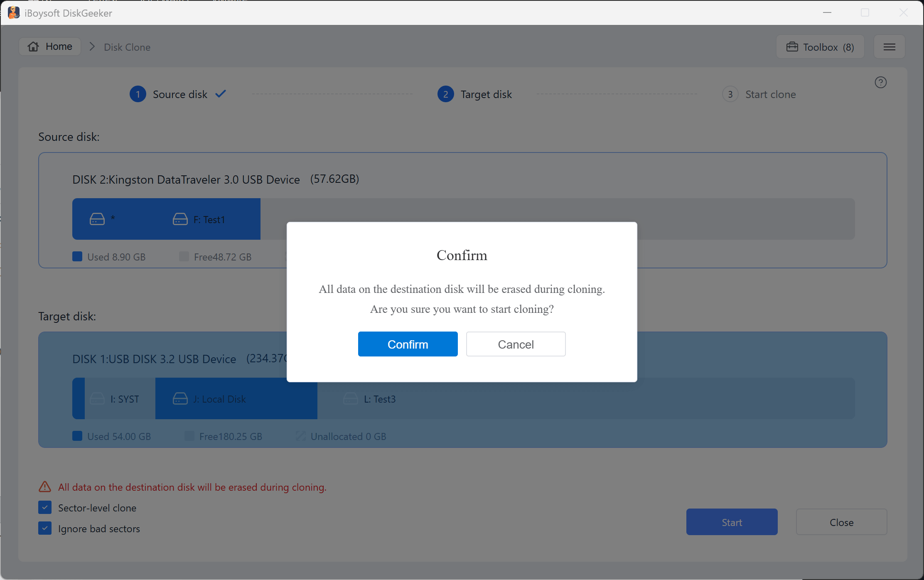Click the warning triangle icon
This screenshot has height=580, width=924.
pyautogui.click(x=45, y=487)
